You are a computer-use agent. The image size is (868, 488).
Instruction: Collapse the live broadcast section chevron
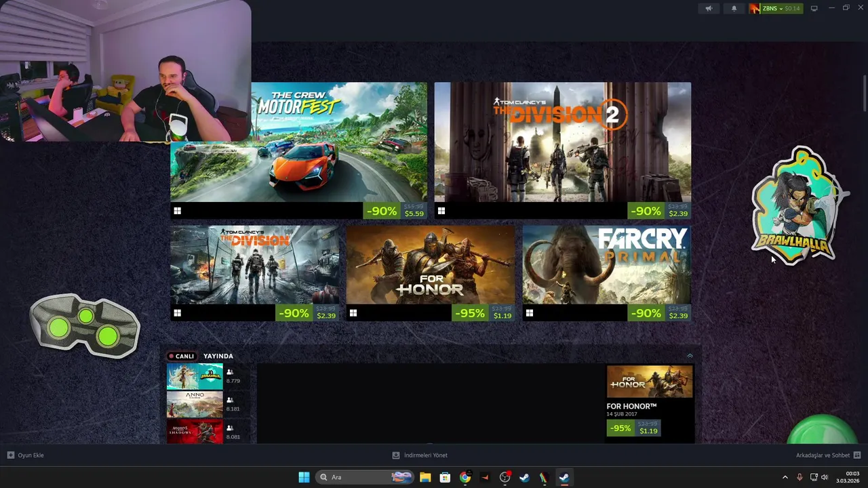(x=690, y=356)
